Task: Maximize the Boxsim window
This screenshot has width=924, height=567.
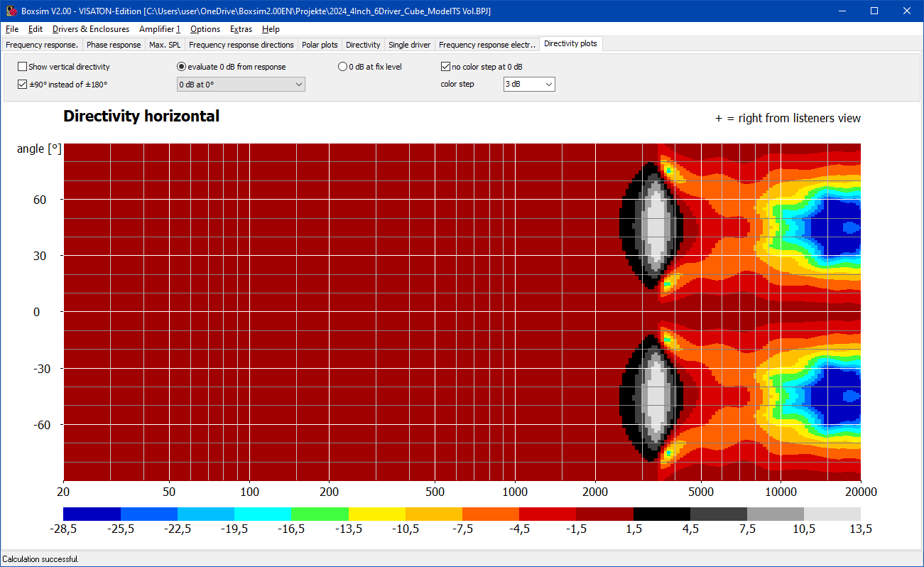Action: pos(874,11)
